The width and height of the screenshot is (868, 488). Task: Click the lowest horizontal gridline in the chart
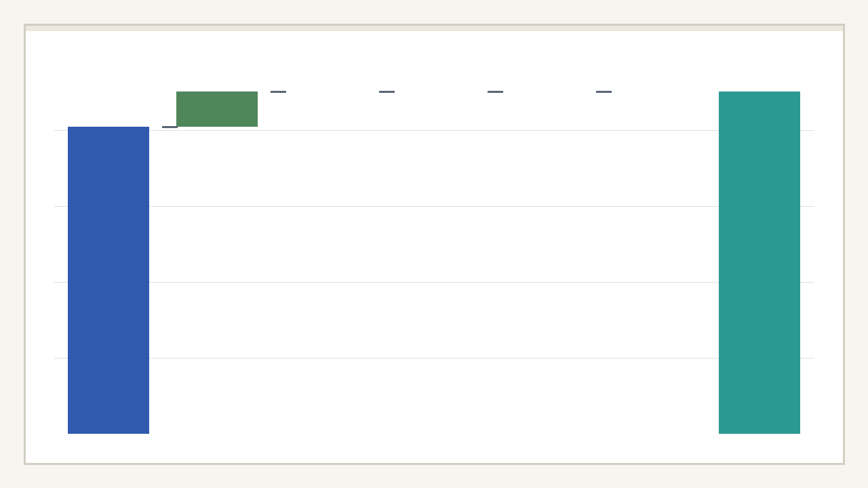coord(434,358)
